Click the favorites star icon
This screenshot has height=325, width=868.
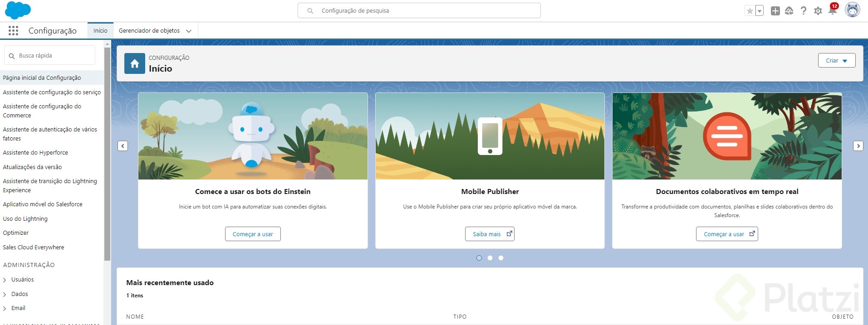click(750, 11)
